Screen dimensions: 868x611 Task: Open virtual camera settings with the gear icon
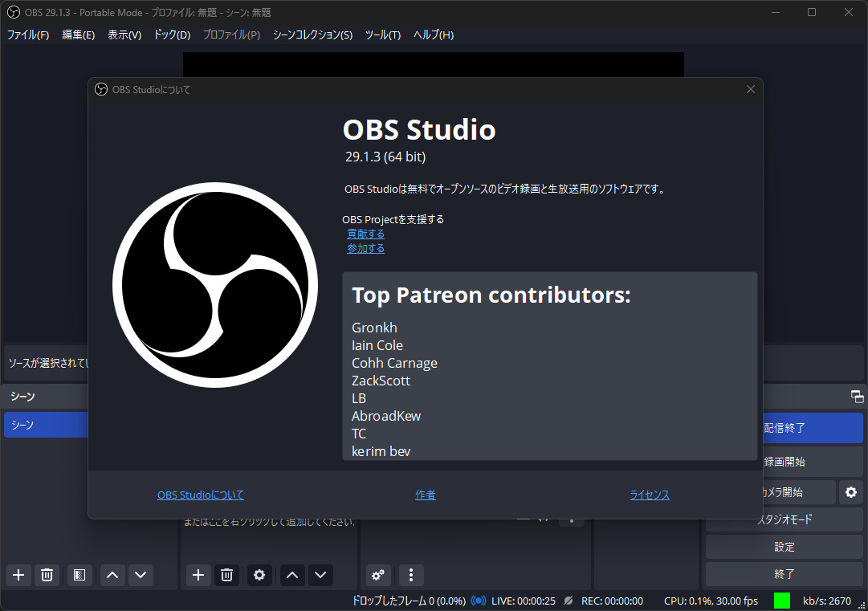[x=850, y=491]
